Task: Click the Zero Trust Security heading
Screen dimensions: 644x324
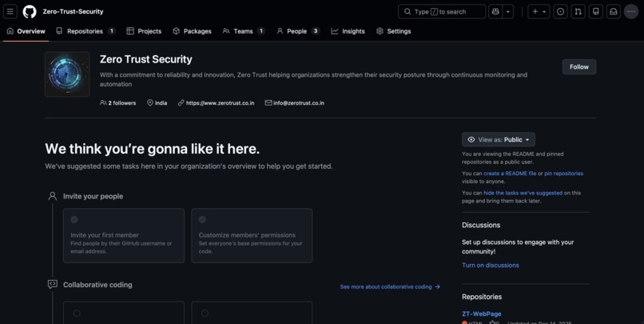Action: (x=145, y=59)
